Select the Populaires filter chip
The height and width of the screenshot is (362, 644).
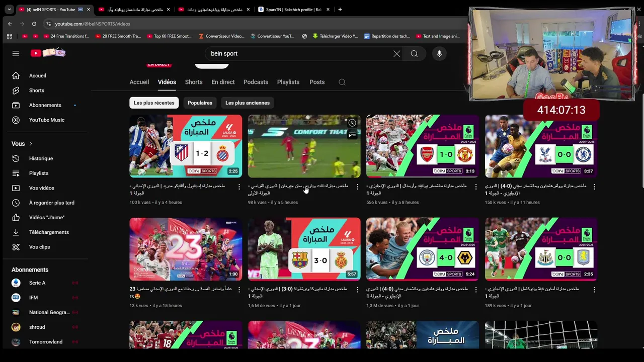[x=200, y=103]
